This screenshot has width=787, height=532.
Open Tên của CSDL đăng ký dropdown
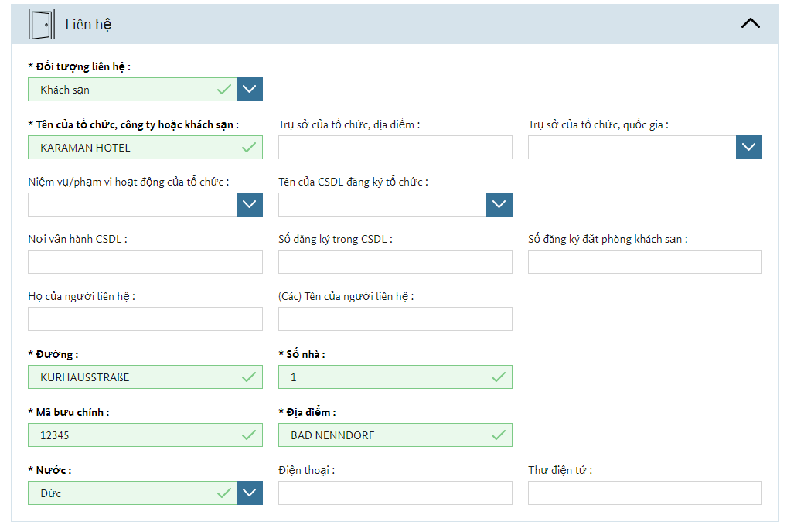pos(499,205)
